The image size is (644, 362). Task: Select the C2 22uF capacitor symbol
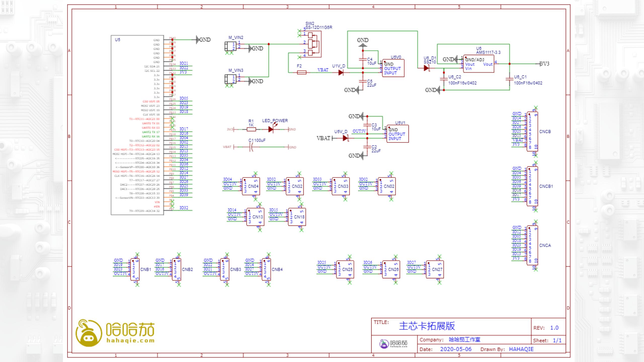click(367, 147)
